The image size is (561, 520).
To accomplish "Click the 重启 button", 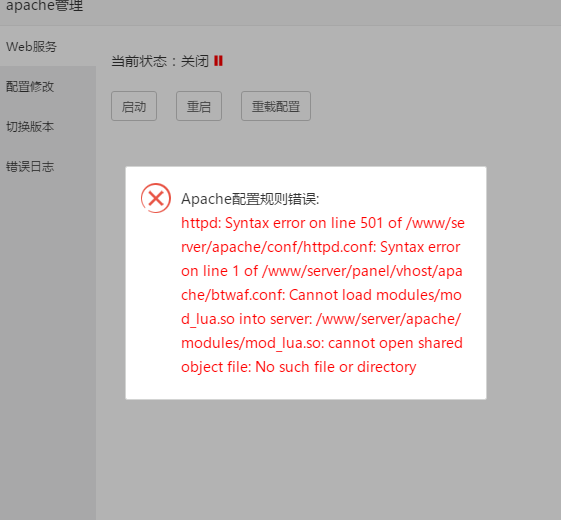I will tap(199, 106).
